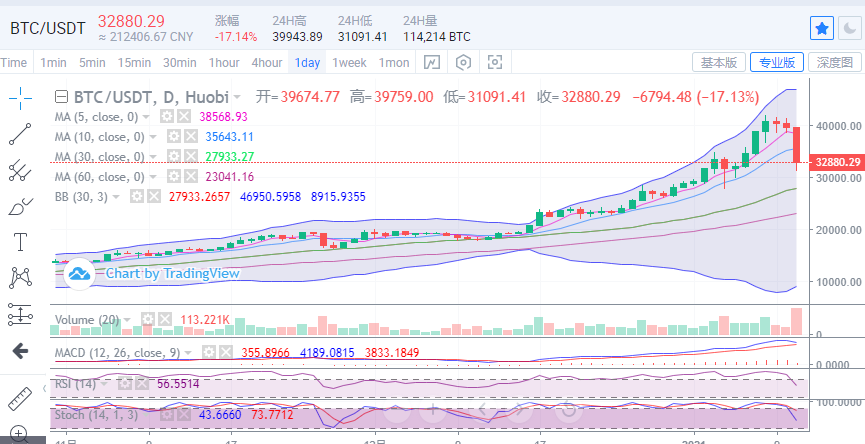This screenshot has width=865, height=444.
Task: Expand Volume (20) dropdown arrow
Action: click(127, 319)
